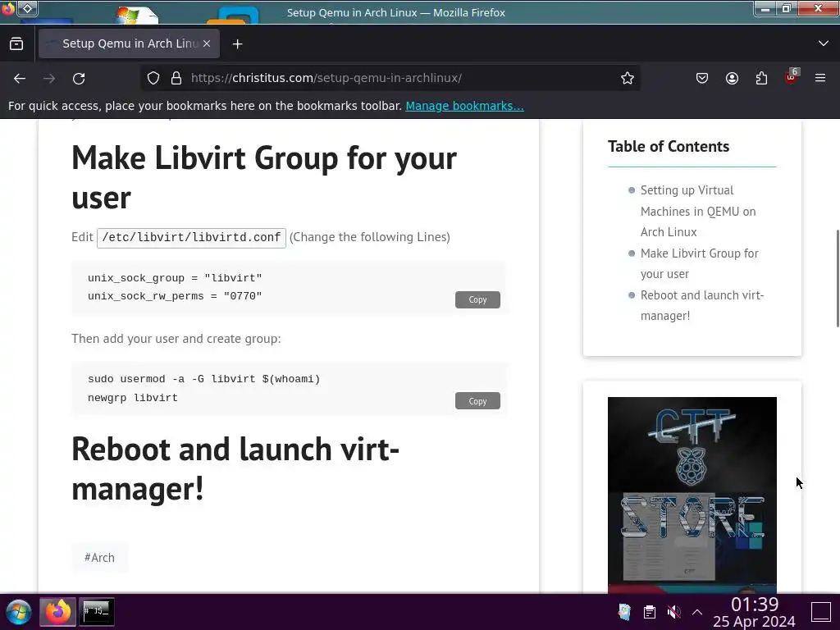
Task: Show site security padlock info
Action: pyautogui.click(x=176, y=78)
